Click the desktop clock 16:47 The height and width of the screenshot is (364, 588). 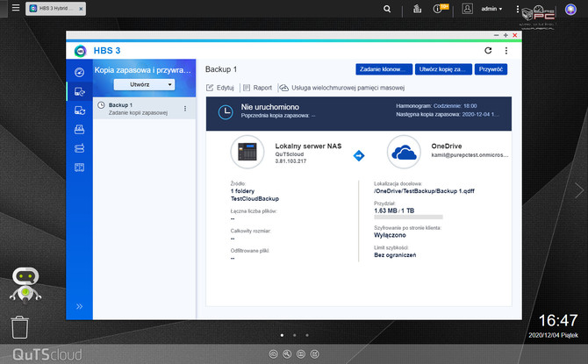click(x=558, y=321)
